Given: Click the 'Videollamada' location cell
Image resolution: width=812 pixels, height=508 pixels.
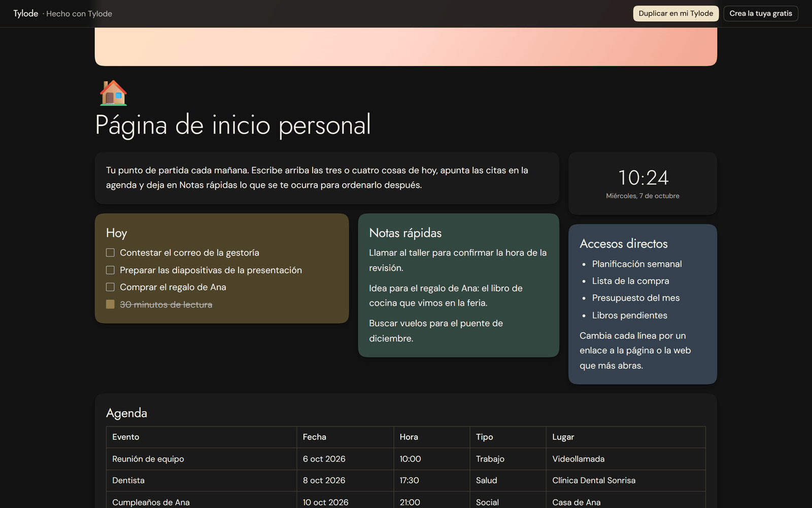Looking at the screenshot, I should point(626,459).
